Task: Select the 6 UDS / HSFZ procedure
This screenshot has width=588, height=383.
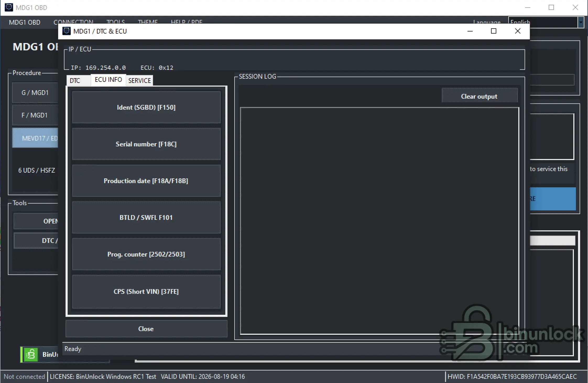Action: point(36,170)
